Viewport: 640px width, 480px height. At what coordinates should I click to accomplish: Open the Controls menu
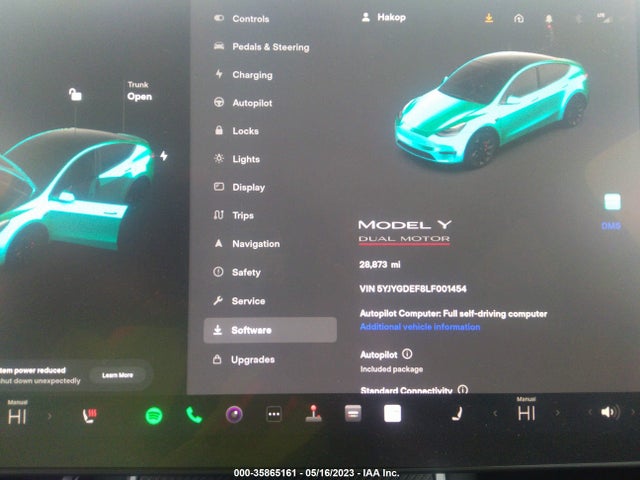242,19
